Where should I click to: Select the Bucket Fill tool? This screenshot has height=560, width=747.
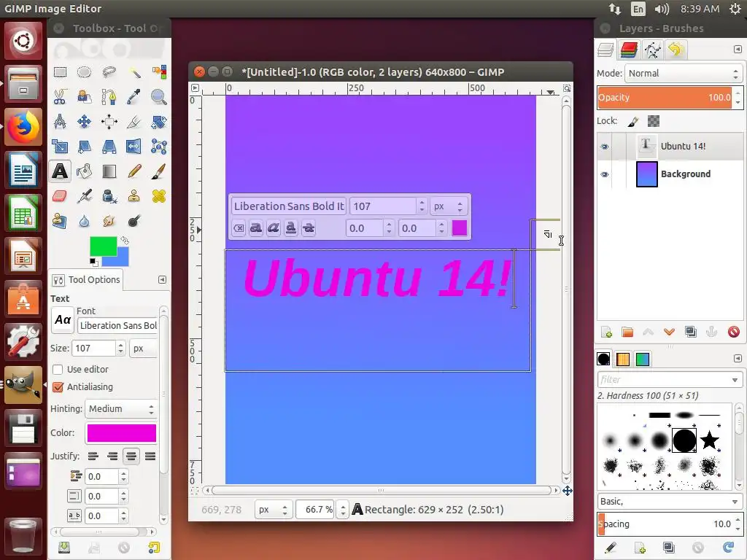85,171
